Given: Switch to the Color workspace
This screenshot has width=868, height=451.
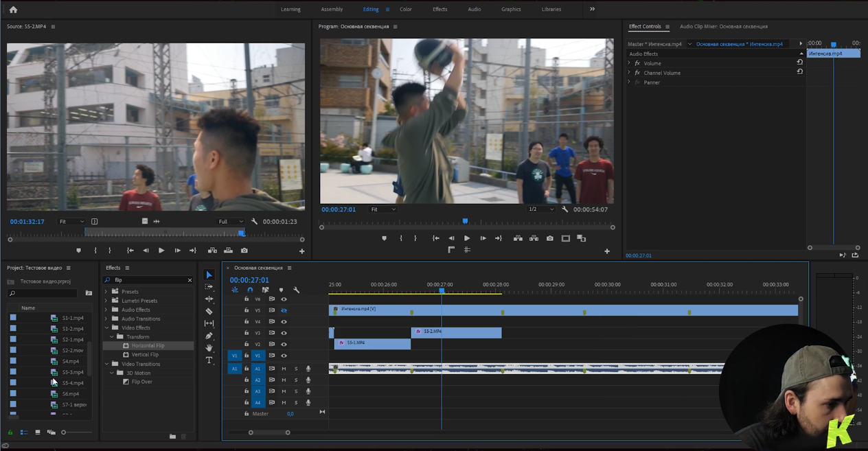Looking at the screenshot, I should 406,10.
